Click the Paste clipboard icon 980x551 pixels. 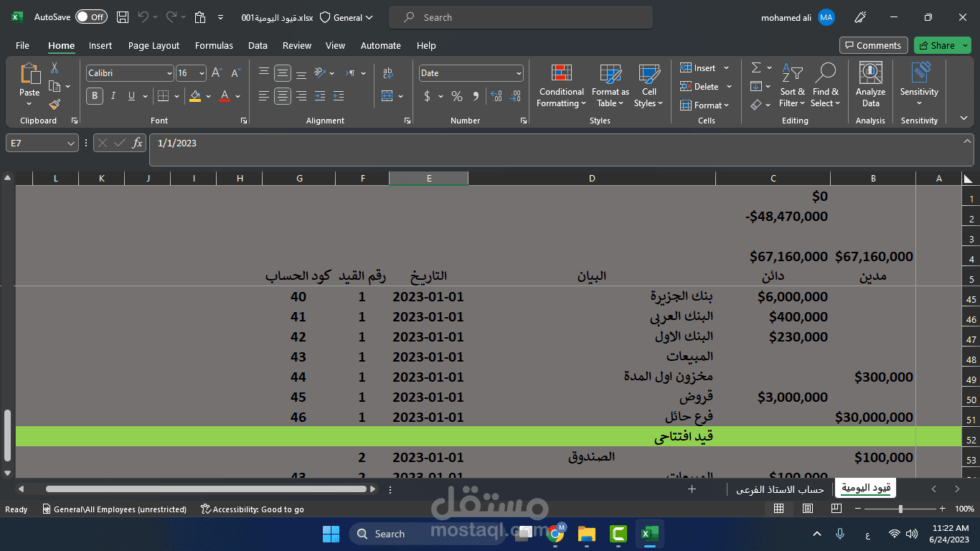pos(29,73)
